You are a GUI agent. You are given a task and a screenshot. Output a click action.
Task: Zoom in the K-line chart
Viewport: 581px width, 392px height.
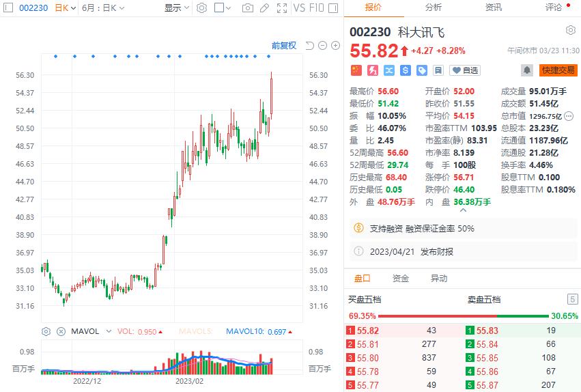click(x=335, y=46)
